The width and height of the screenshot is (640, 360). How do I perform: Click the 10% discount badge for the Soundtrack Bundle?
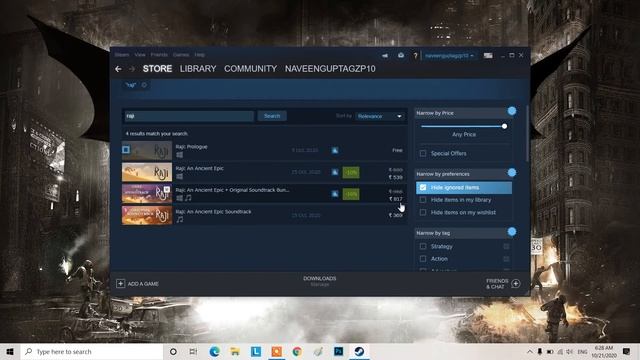[351, 194]
